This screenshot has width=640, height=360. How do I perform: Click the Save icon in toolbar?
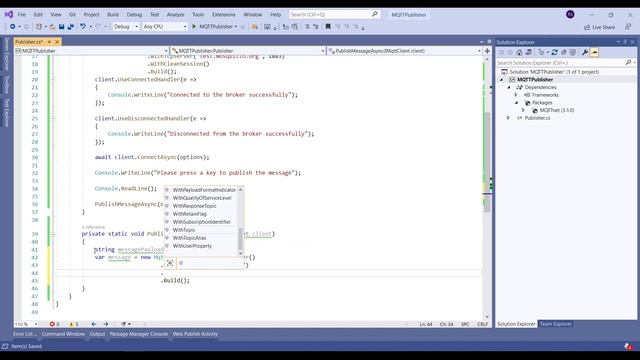61,27
